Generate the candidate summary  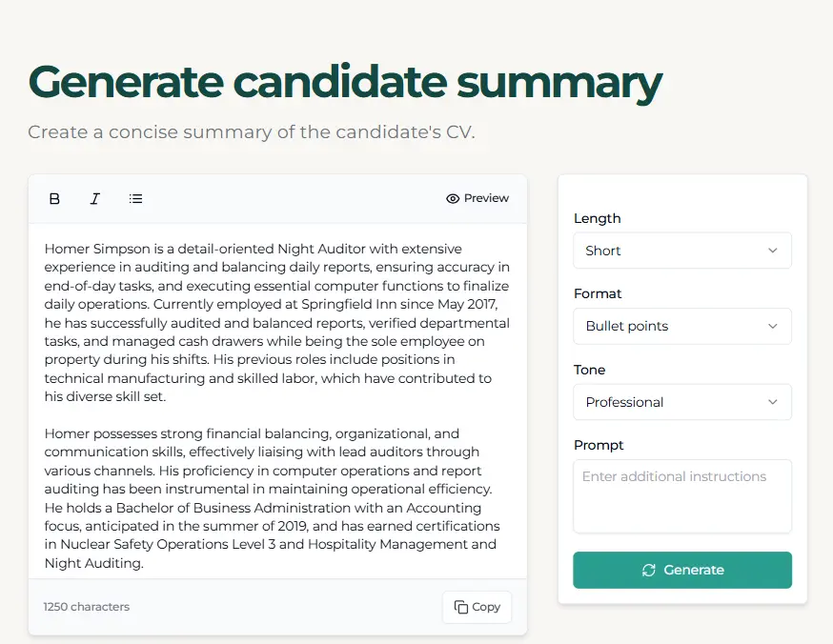682,570
